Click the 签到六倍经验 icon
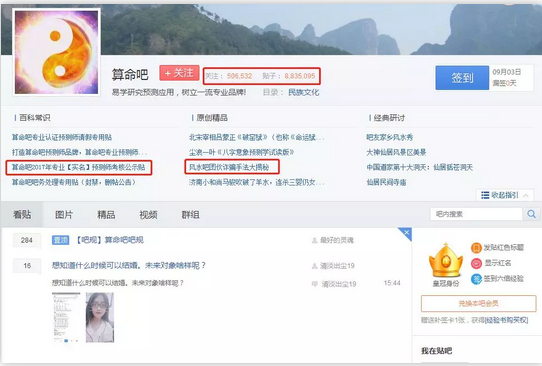The width and height of the screenshot is (542, 366). point(476,279)
